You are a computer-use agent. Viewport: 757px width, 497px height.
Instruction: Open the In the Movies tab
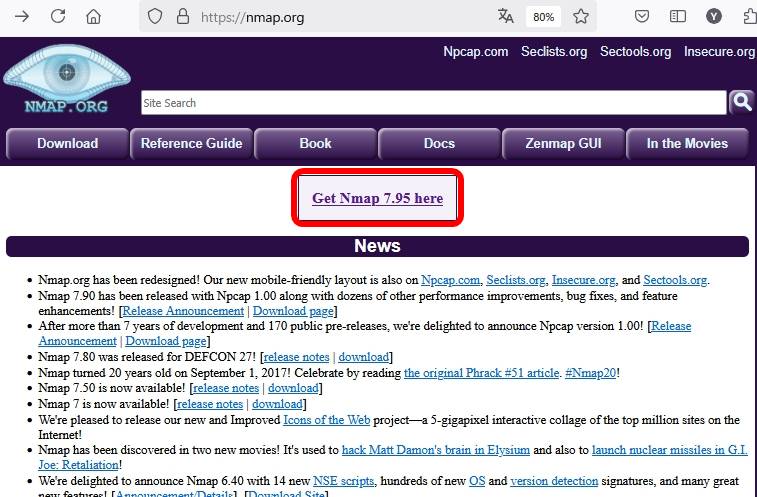(x=687, y=144)
